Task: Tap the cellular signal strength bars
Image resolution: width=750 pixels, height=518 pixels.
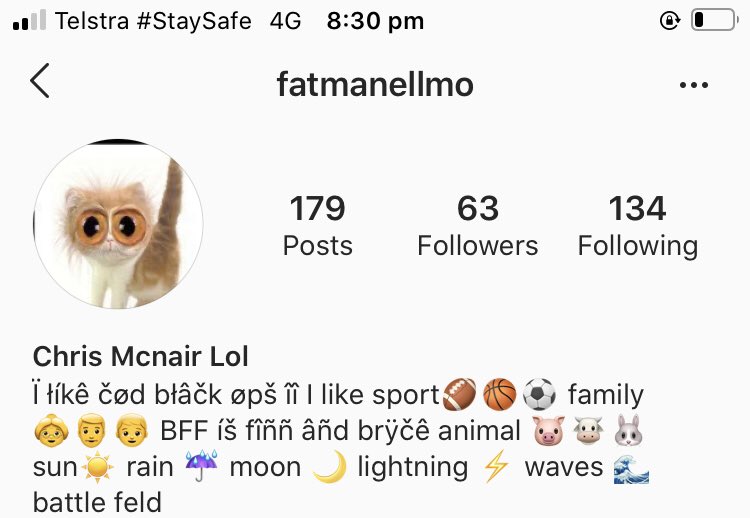Action: pyautogui.click(x=30, y=20)
